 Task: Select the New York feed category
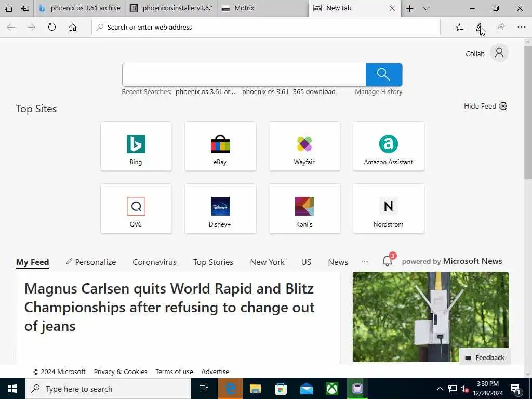(x=268, y=262)
